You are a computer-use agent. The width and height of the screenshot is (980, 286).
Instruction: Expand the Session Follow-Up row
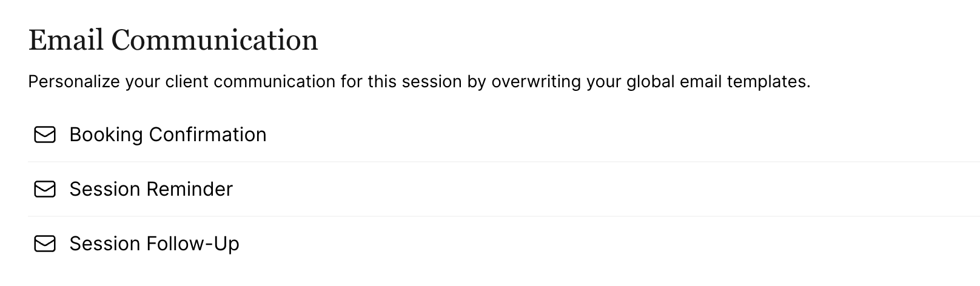(503, 244)
